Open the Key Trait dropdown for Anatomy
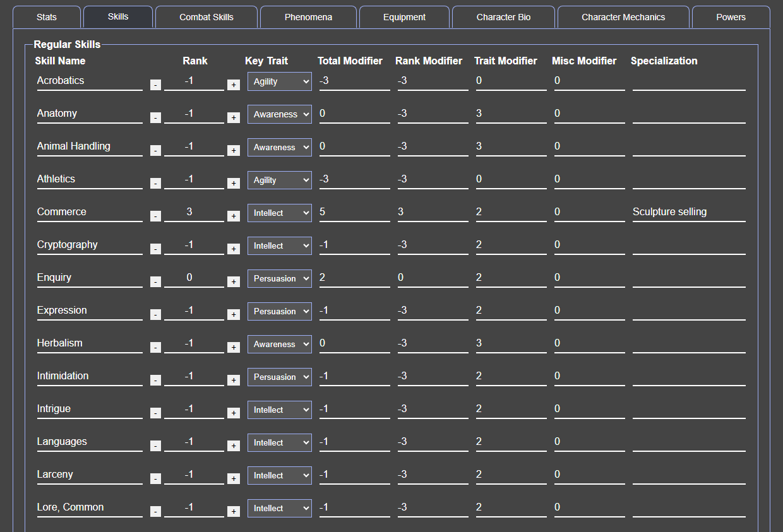Viewport: 783px width, 532px height. pos(280,114)
